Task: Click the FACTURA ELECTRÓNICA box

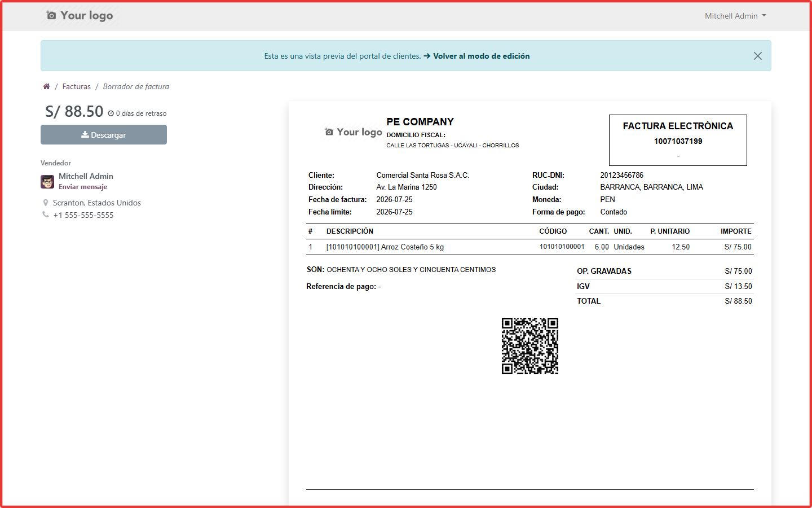Action: coord(678,140)
